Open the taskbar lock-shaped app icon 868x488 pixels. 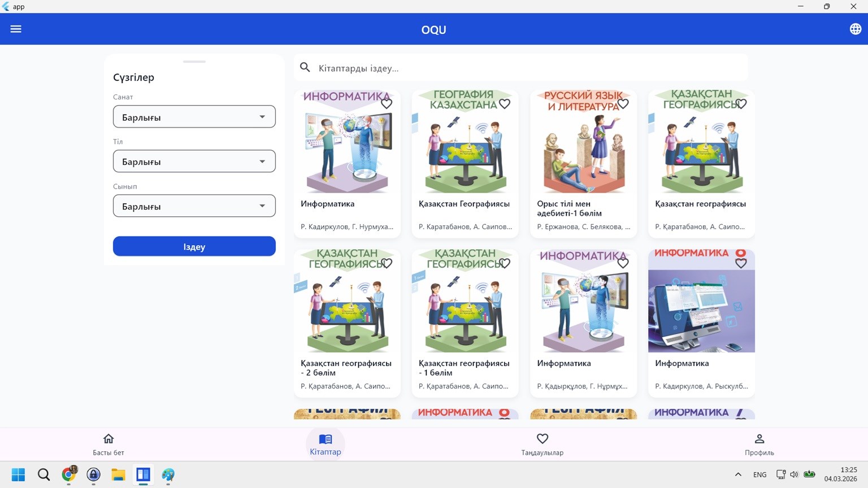click(93, 474)
